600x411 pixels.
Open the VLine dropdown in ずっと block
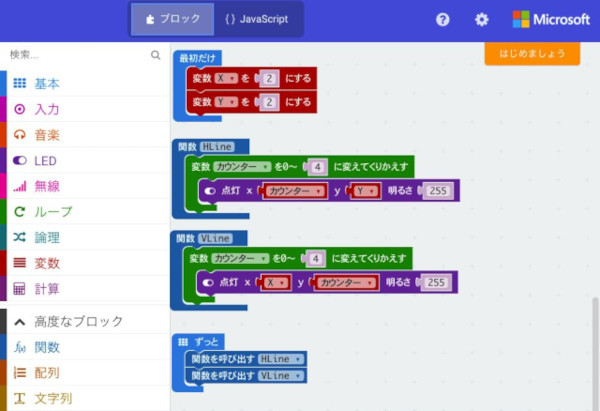click(x=281, y=375)
